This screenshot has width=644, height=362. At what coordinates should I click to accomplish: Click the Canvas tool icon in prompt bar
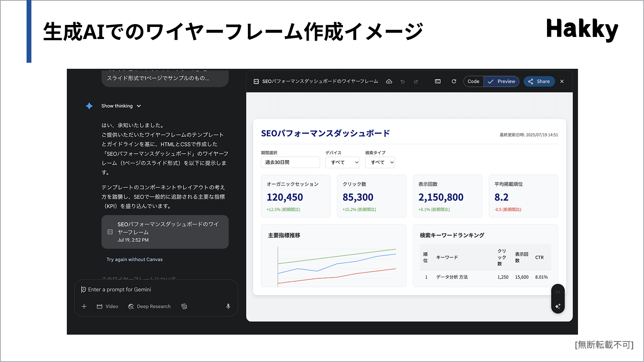coord(184,306)
